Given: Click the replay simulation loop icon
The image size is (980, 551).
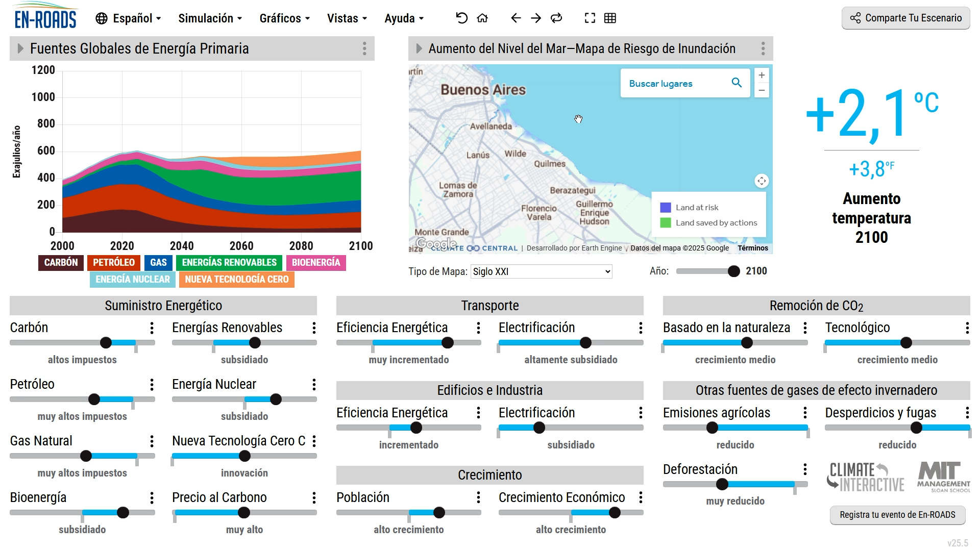Looking at the screenshot, I should 556,18.
